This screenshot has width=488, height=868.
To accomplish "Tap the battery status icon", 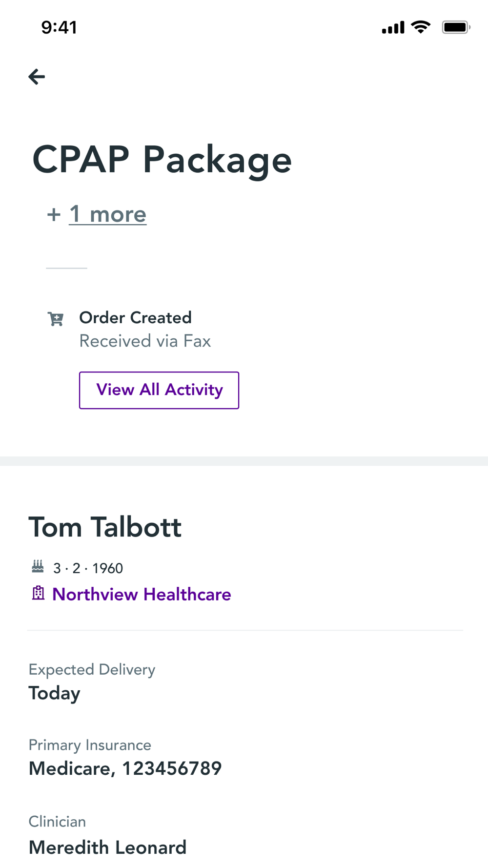I will coord(456,27).
